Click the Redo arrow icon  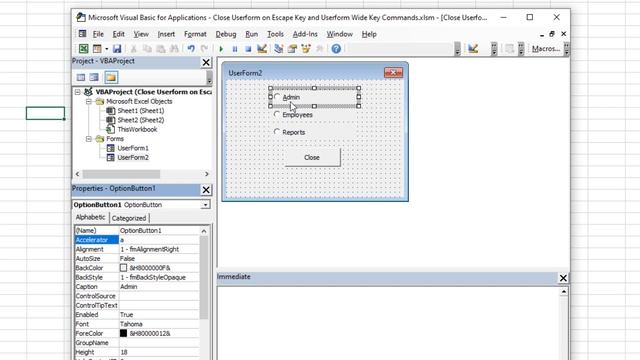pyautogui.click(x=204, y=49)
